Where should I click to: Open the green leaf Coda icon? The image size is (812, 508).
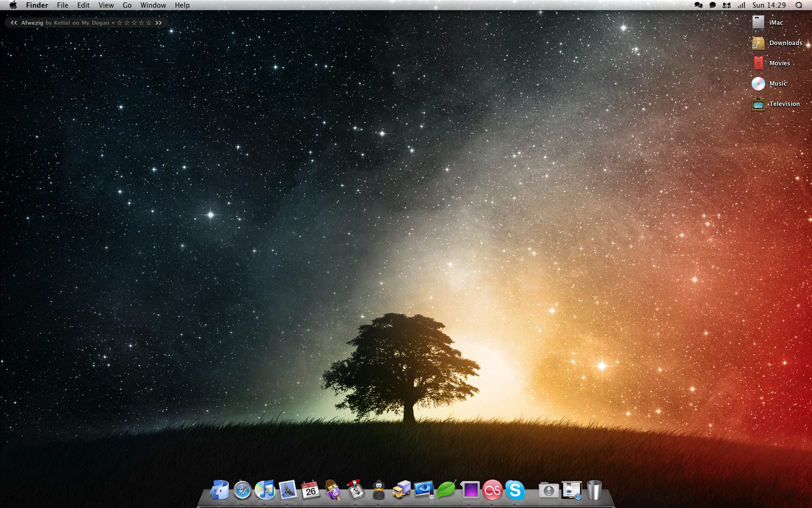(x=446, y=491)
